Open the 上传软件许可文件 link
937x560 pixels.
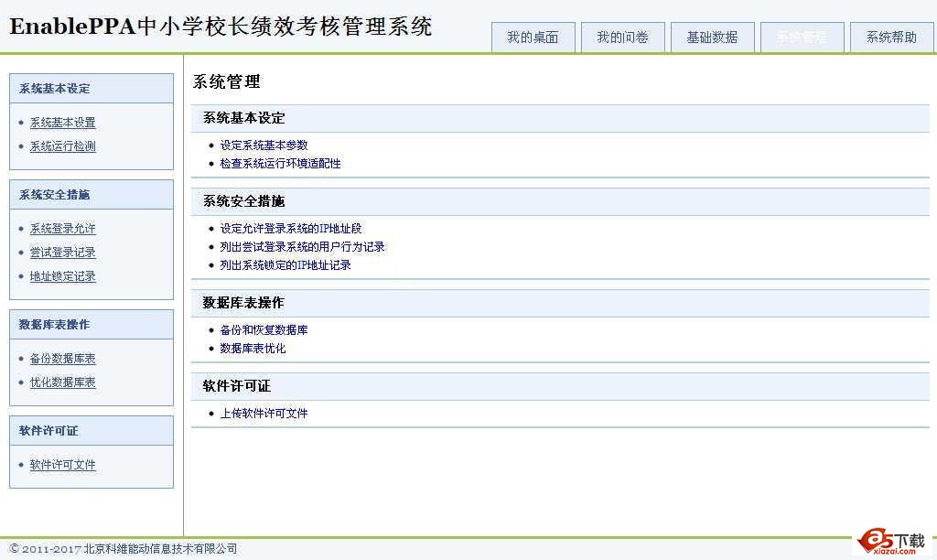coord(264,414)
